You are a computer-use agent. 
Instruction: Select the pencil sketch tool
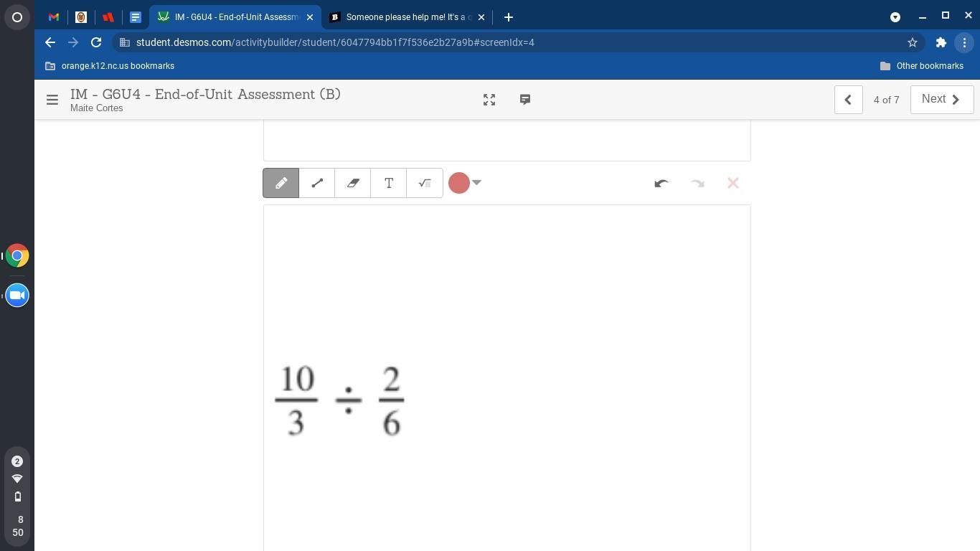click(281, 183)
